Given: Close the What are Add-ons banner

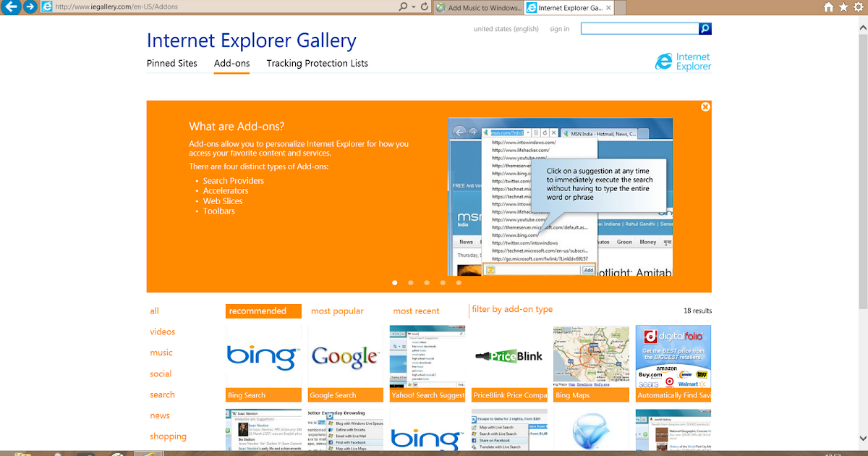Looking at the screenshot, I should click(705, 106).
